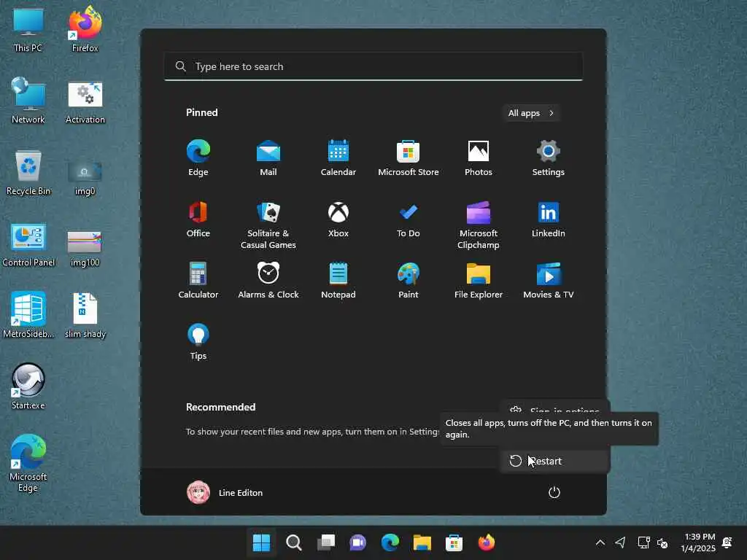This screenshot has width=747, height=560.
Task: Select the This PC desktop icon
Action: 28,29
